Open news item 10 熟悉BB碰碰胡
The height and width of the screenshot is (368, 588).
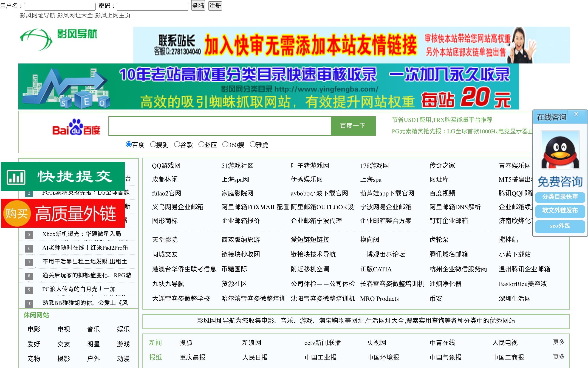click(85, 303)
